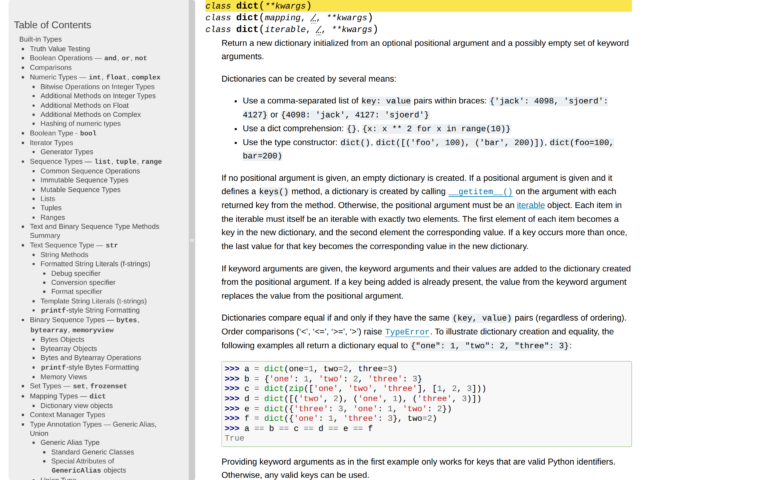
Task: Open Dictionary view objects entry
Action: 76,406
